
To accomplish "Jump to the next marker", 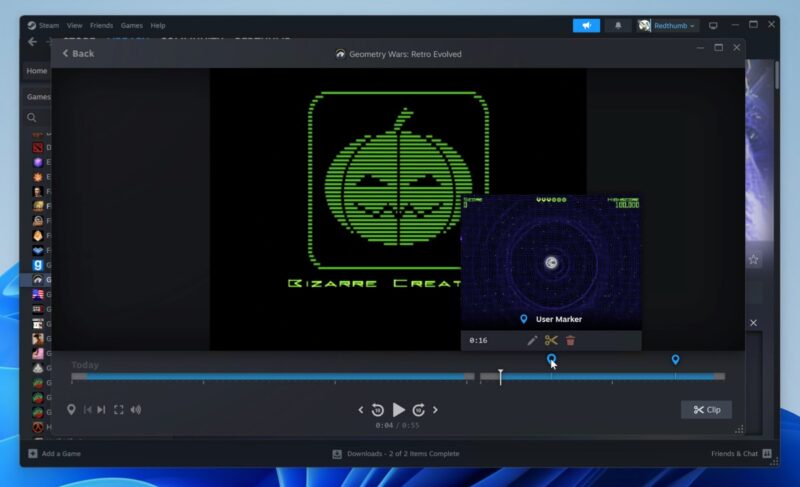I will (x=102, y=409).
